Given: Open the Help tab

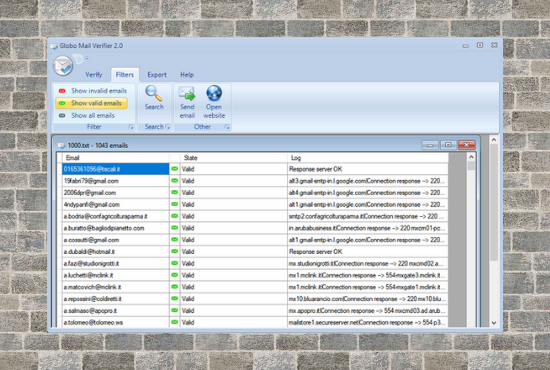Looking at the screenshot, I should 187,75.
